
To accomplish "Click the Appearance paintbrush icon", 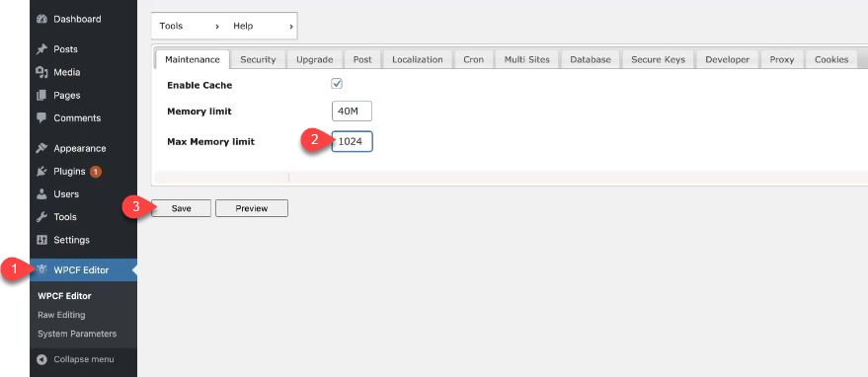I will coord(41,148).
